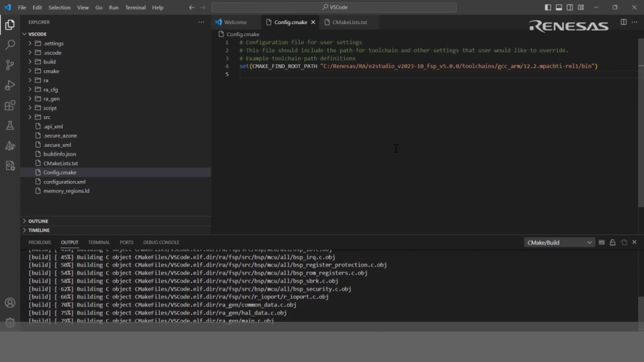
Task: Open the Explorer view in activity bar
Action: pyautogui.click(x=10, y=25)
